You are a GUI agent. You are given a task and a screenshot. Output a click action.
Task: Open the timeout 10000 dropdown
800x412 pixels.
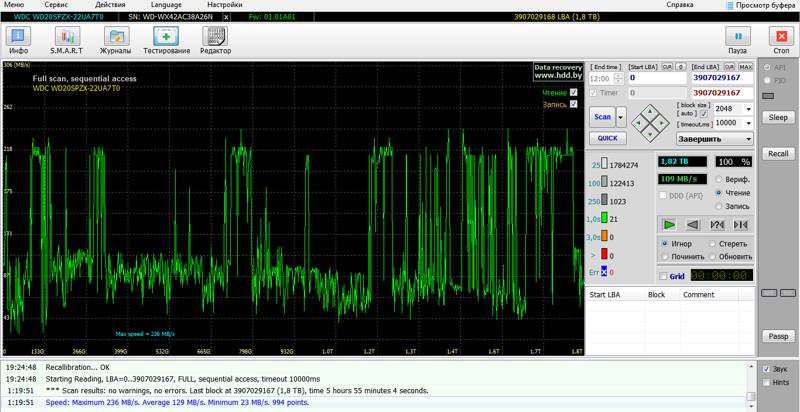coord(748,123)
